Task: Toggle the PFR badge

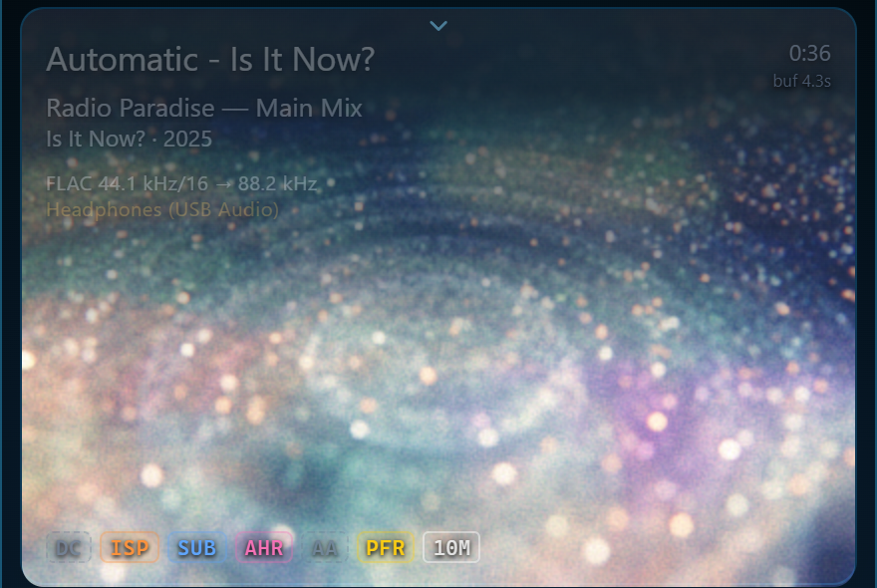Action: [386, 547]
